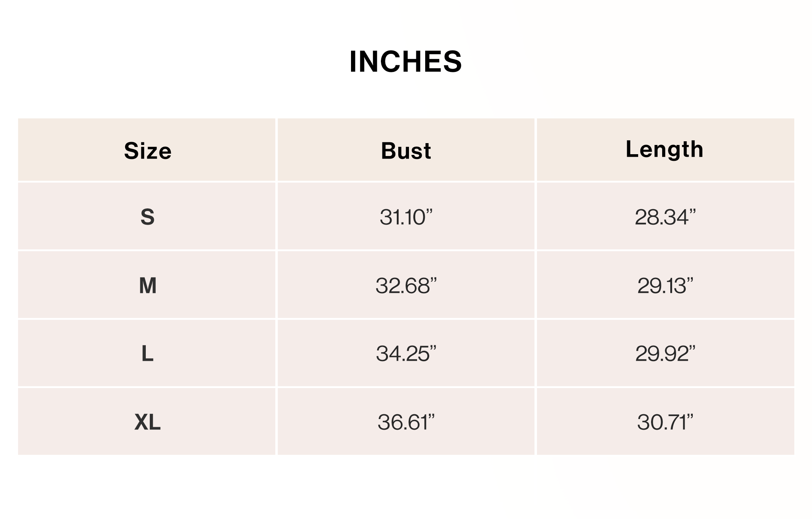
Task: Click length value 29.92"
Action: 665,354
